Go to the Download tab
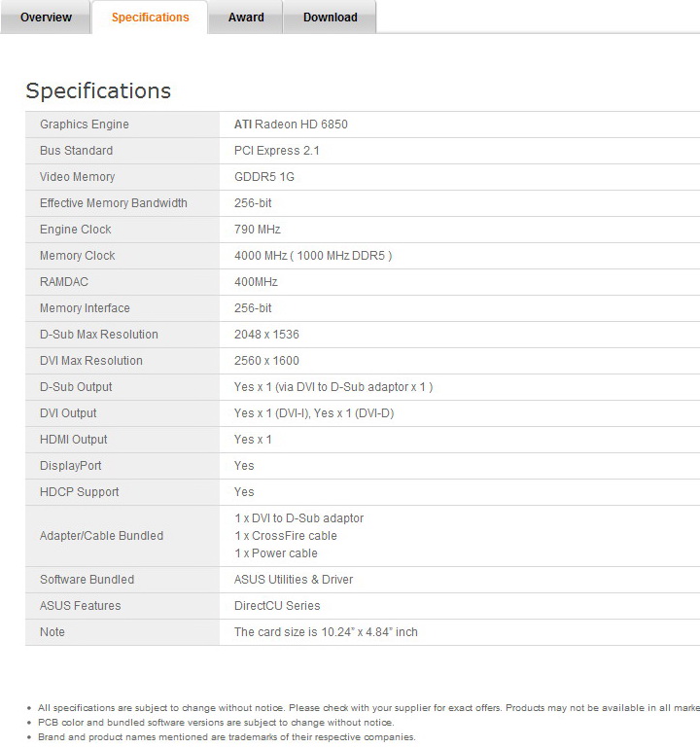Image resolution: width=700 pixels, height=748 pixels. [x=330, y=18]
